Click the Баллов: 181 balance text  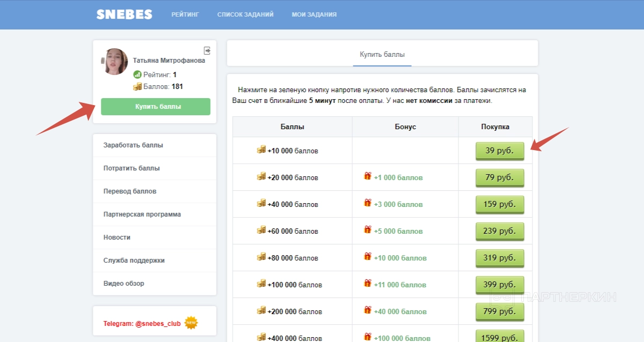click(x=164, y=86)
